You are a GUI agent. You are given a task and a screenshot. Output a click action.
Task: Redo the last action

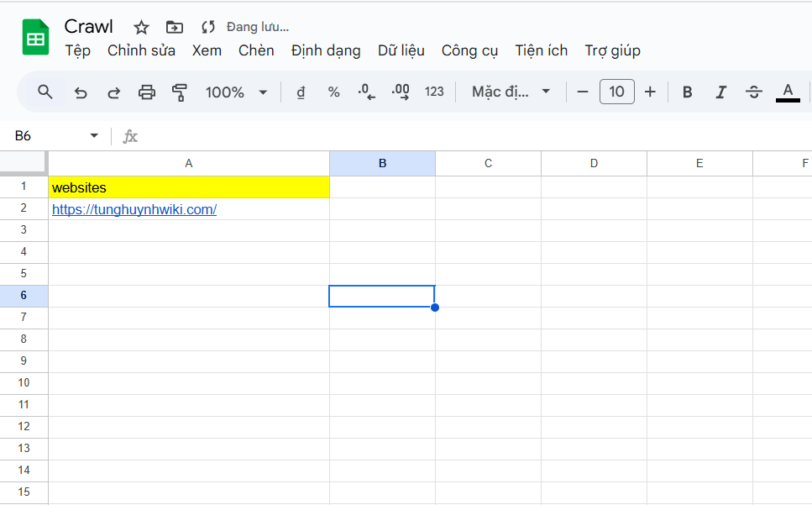(x=113, y=92)
